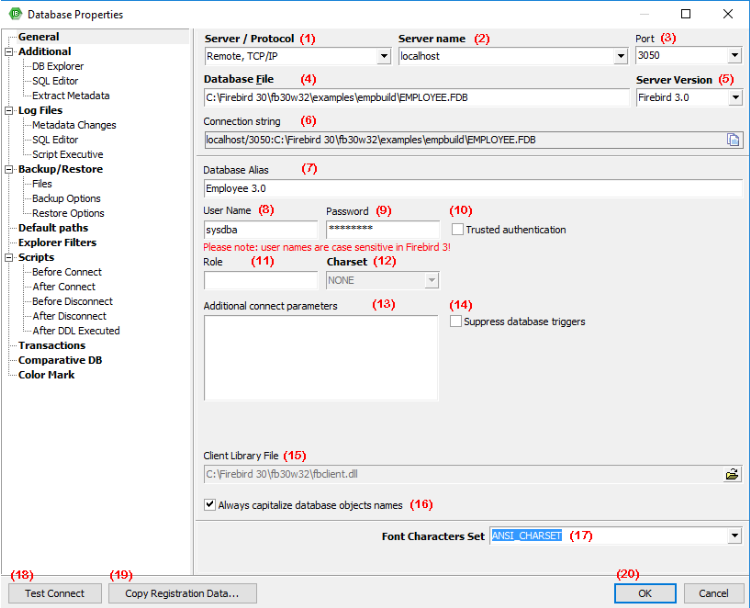Click the Database Properties window logo icon

[15, 14]
